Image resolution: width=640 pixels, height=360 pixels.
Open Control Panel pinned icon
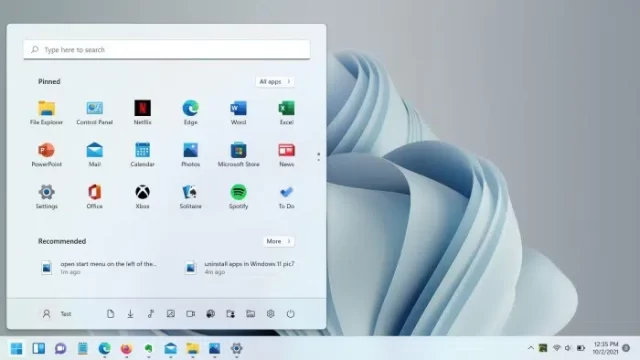(x=95, y=112)
